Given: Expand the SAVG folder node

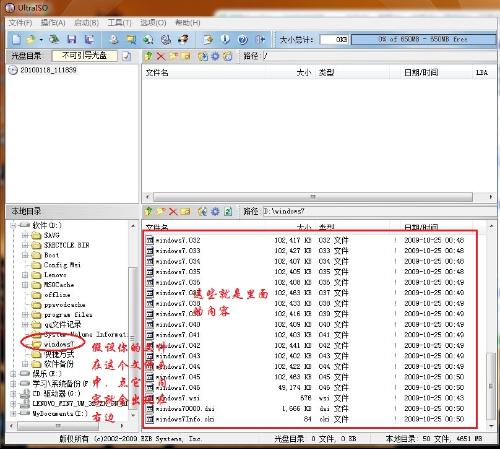Looking at the screenshot, I should pyautogui.click(x=25, y=235).
